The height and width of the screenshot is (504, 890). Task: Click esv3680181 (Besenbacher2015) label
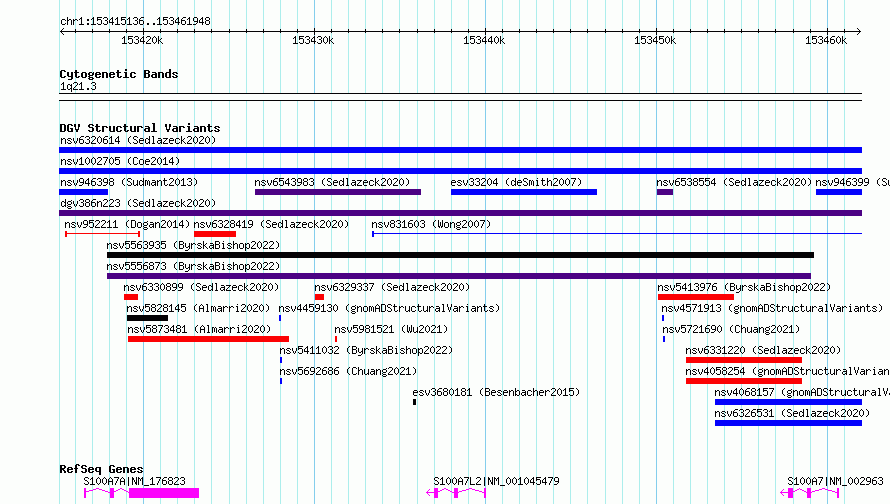(x=496, y=392)
